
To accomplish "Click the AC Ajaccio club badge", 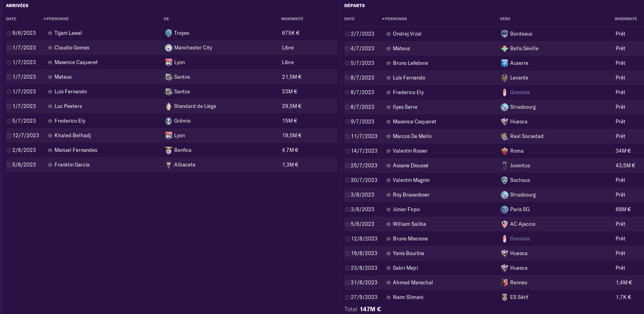I will click(x=505, y=224).
